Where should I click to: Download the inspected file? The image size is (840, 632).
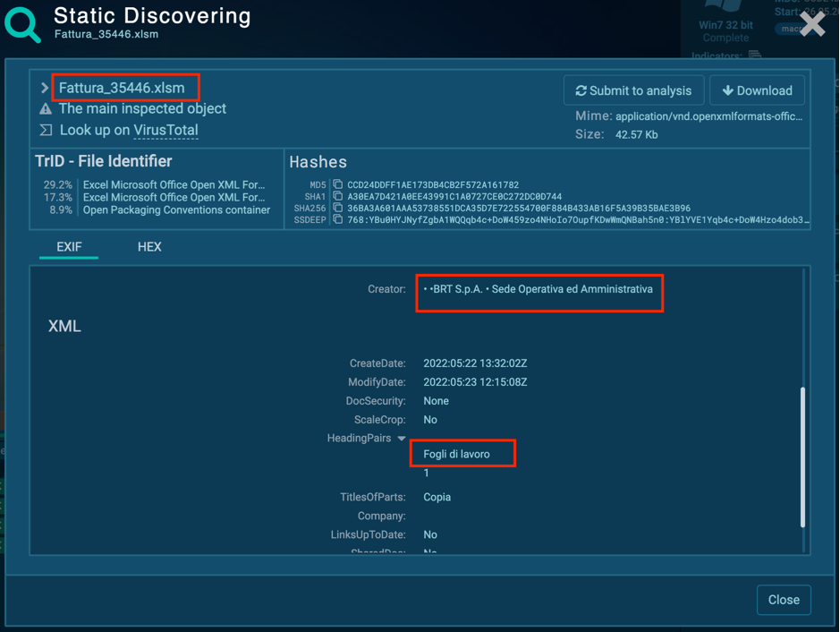tap(757, 90)
